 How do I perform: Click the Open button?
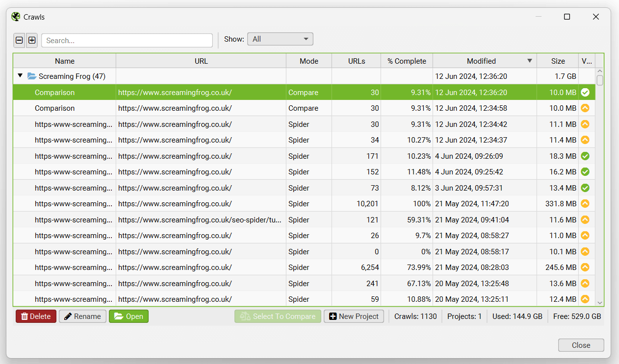coord(129,316)
